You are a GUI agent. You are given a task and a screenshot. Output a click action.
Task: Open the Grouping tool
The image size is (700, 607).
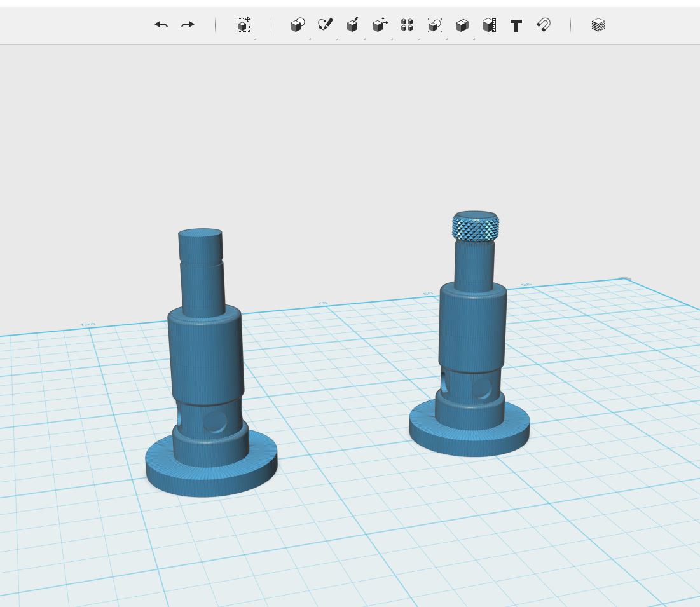434,25
